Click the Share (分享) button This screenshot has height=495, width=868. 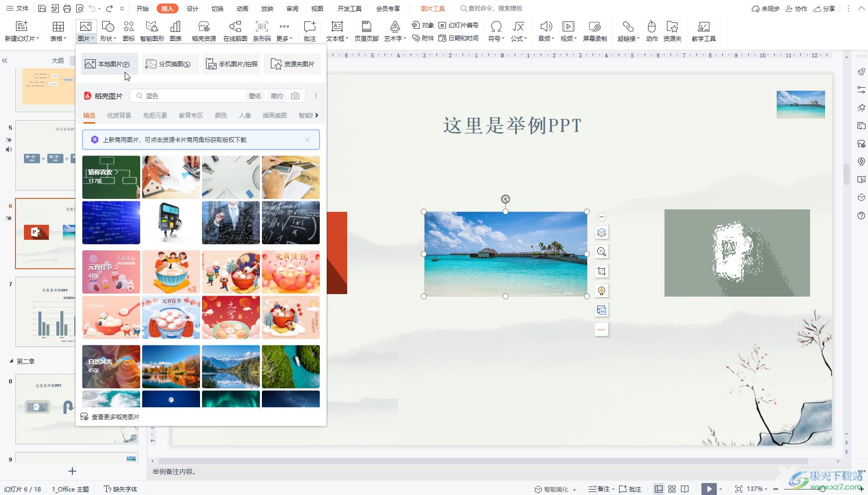pyautogui.click(x=824, y=8)
